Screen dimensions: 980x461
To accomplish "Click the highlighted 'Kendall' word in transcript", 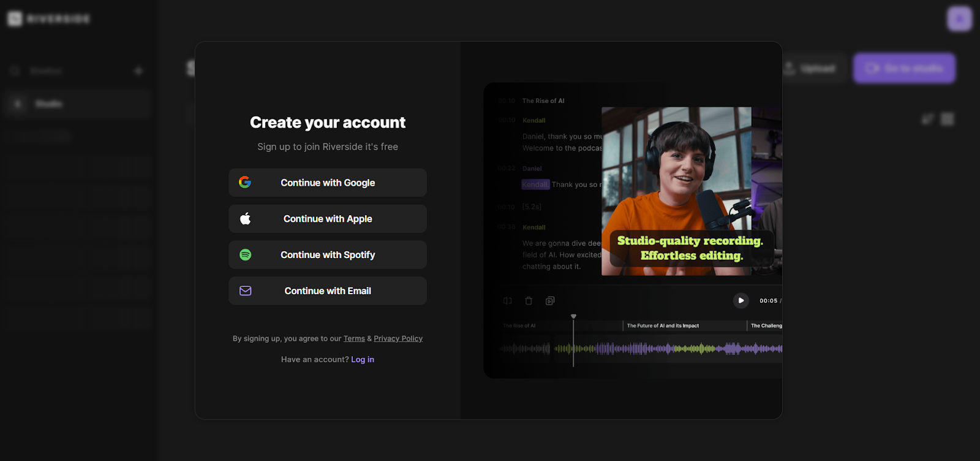I will (x=535, y=185).
